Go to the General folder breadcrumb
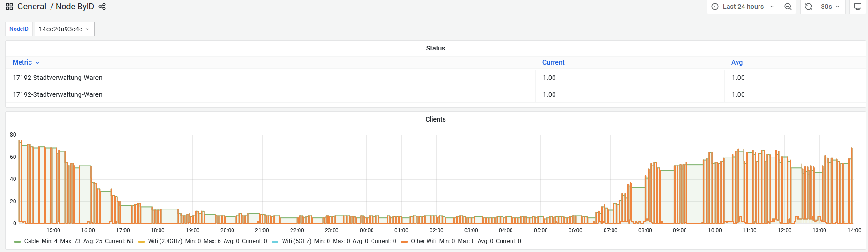 tap(32, 7)
